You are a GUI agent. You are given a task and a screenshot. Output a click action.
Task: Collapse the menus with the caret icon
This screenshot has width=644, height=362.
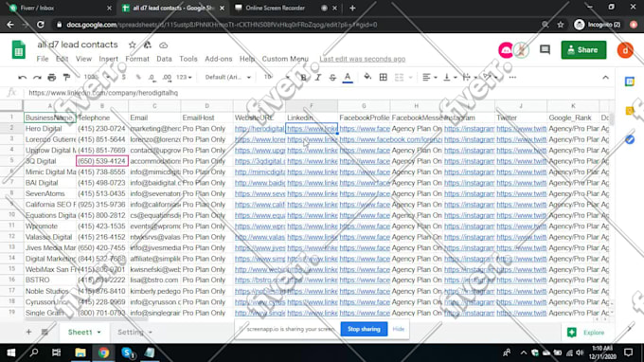pos(605,78)
